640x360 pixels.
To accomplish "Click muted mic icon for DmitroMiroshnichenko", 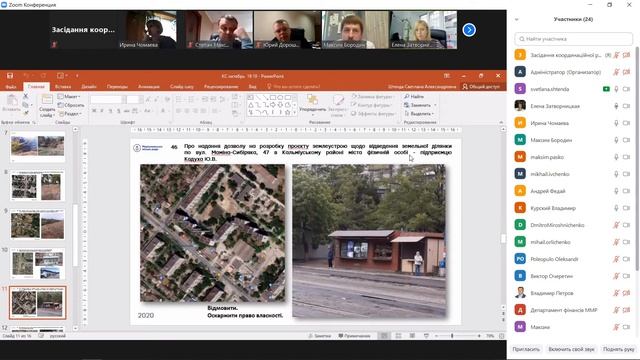I will [616, 225].
